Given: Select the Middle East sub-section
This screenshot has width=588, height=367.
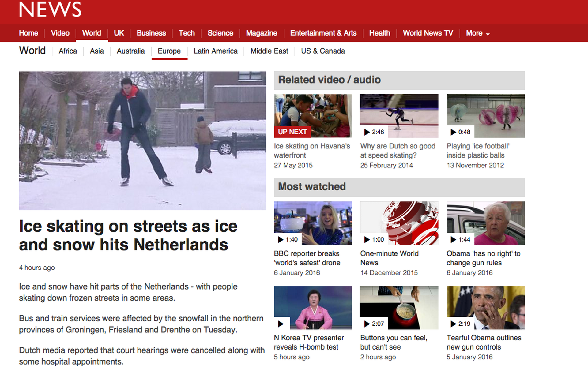Looking at the screenshot, I should 269,51.
